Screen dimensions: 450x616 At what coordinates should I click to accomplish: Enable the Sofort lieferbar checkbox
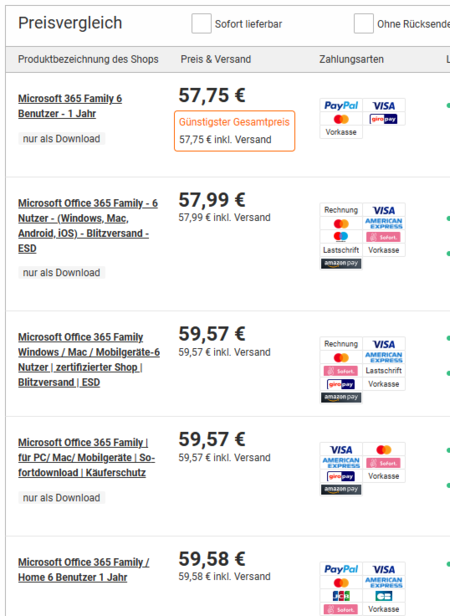(x=201, y=24)
